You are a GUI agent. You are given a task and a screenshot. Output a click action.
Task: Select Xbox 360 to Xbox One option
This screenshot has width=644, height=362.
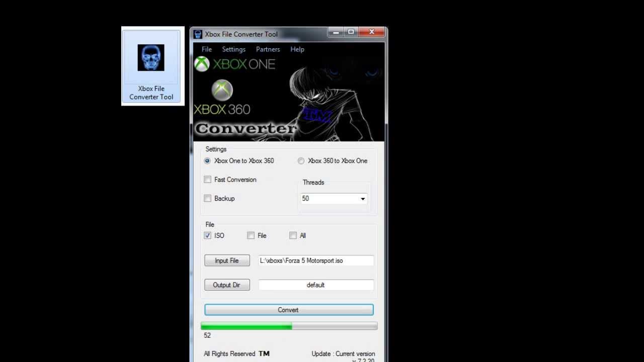point(333,161)
